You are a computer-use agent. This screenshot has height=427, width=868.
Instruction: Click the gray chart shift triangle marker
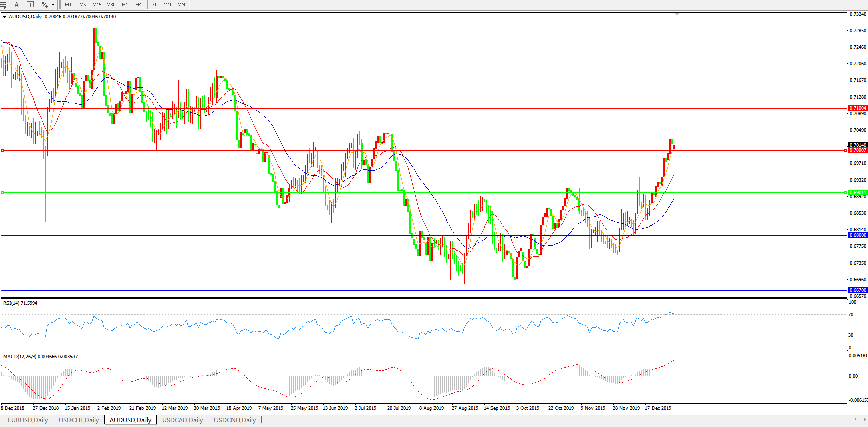(677, 14)
